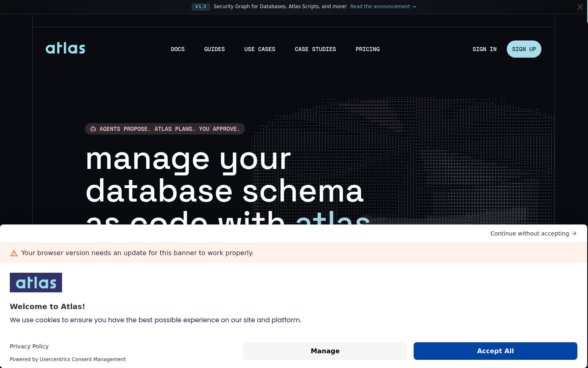Go to Use Cases

pos(260,49)
